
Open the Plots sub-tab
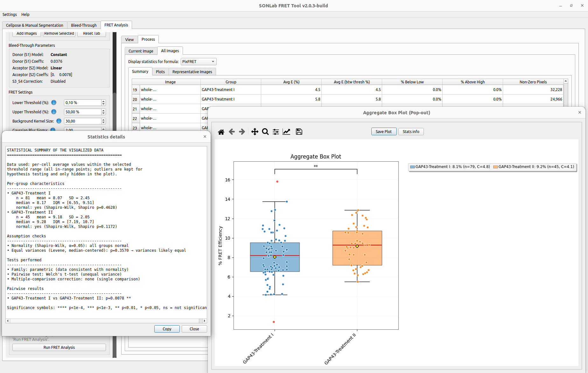pos(160,72)
